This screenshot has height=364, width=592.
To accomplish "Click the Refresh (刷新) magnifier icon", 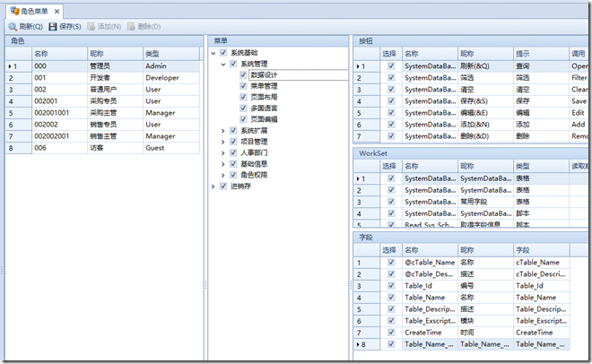I will [x=13, y=26].
